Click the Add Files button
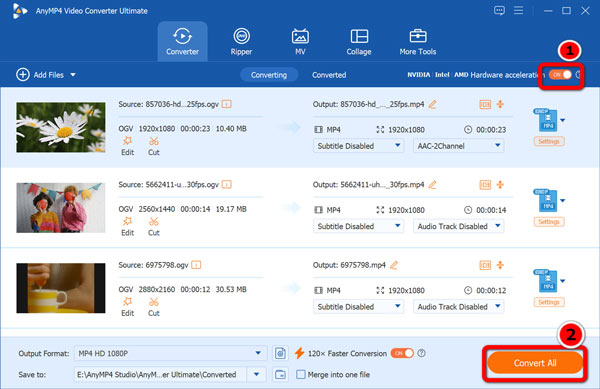Viewport: 600px width, 389px height. point(41,75)
